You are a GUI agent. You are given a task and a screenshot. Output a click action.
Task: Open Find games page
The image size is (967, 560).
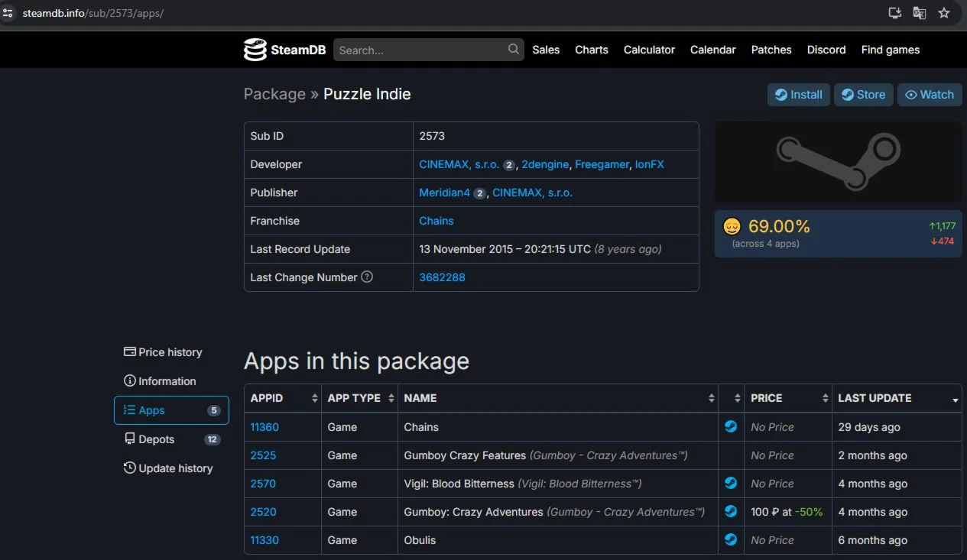pyautogui.click(x=891, y=50)
